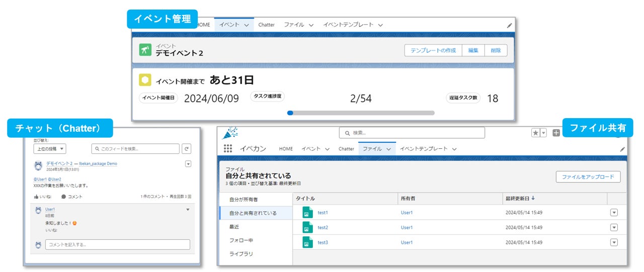Viewport: 644px width, 272px height.
Task: Click the pencil edit icon in the event management window
Action: pos(510,25)
